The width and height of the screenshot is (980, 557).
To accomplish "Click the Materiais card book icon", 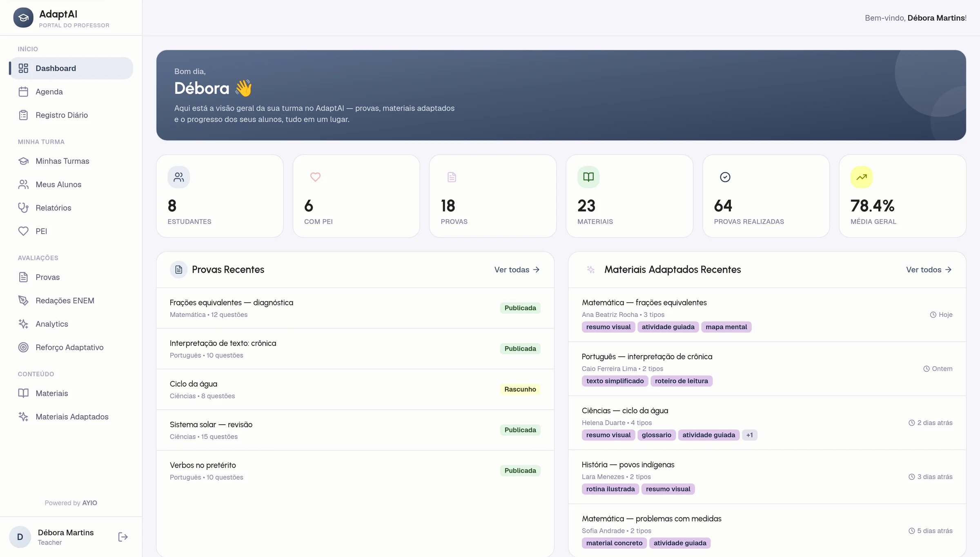I will (588, 177).
